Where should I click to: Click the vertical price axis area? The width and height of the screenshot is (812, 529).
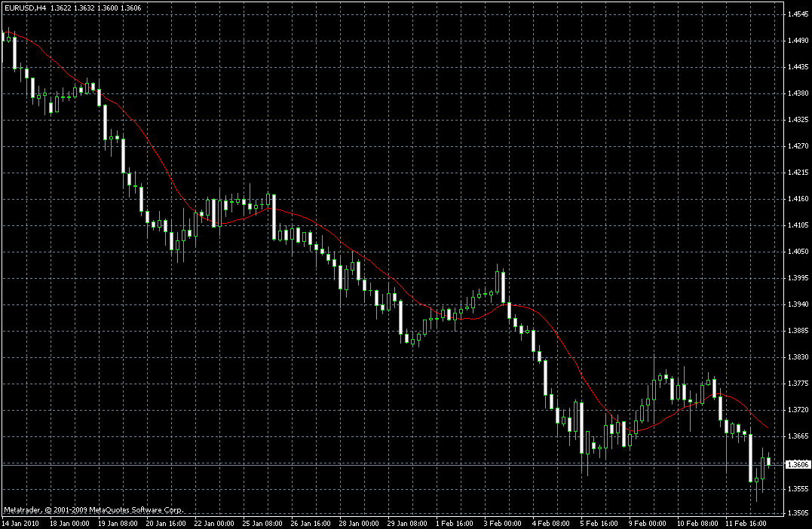point(792,264)
